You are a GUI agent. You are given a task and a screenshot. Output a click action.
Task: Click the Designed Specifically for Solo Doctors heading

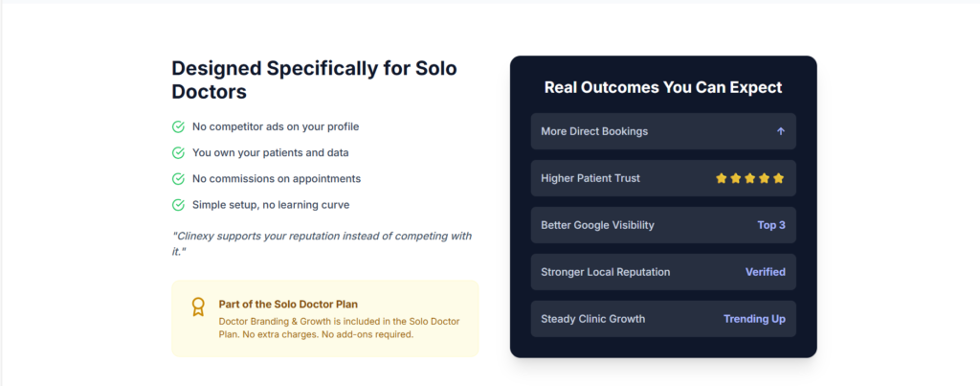tap(314, 80)
